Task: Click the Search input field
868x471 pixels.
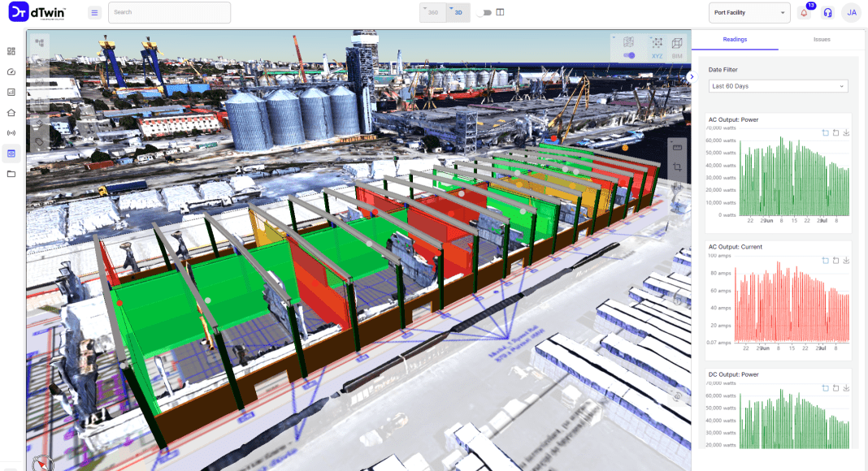Action: [x=169, y=12]
